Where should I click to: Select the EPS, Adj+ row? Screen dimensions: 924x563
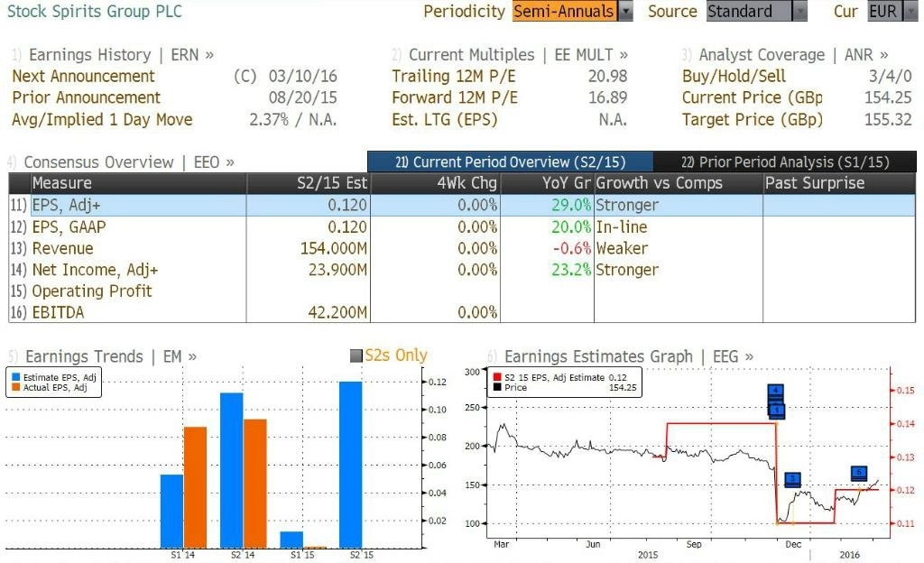pos(462,205)
